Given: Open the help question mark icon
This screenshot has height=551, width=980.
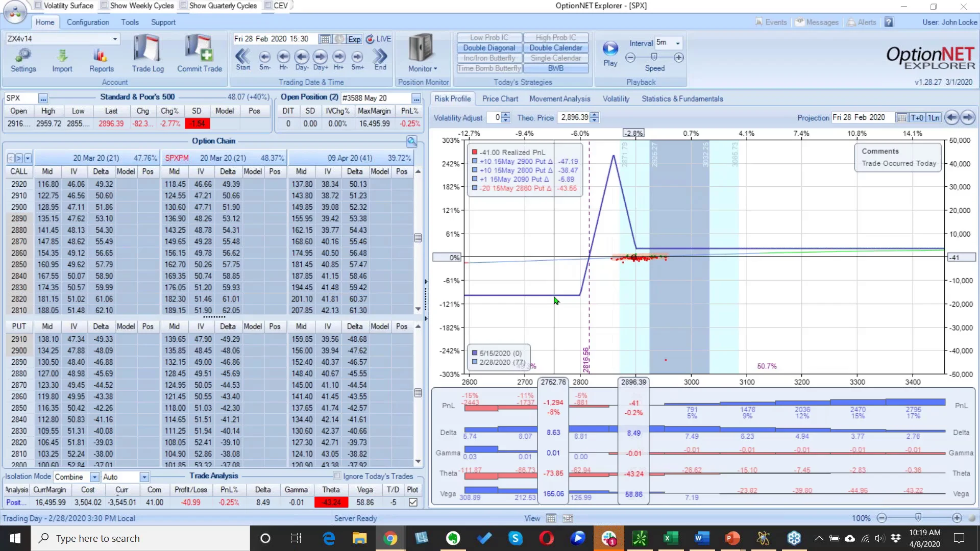Looking at the screenshot, I should coord(889,22).
